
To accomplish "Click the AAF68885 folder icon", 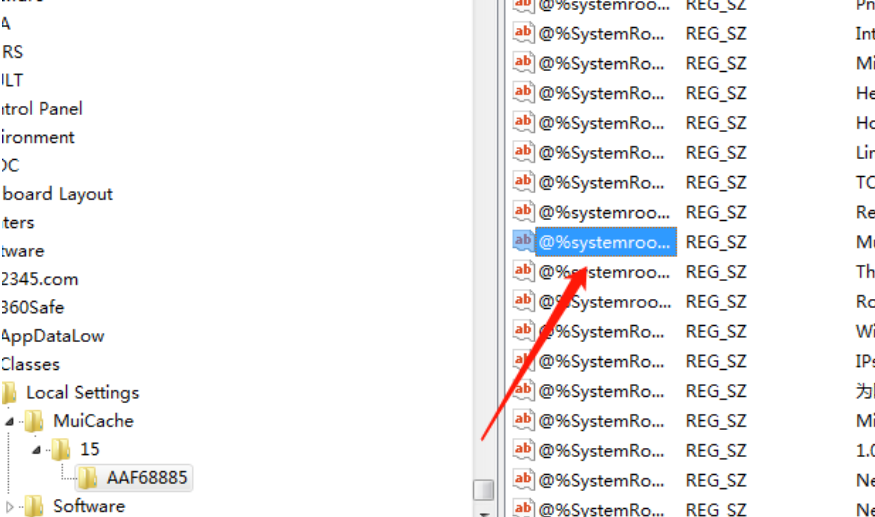I will (x=88, y=478).
